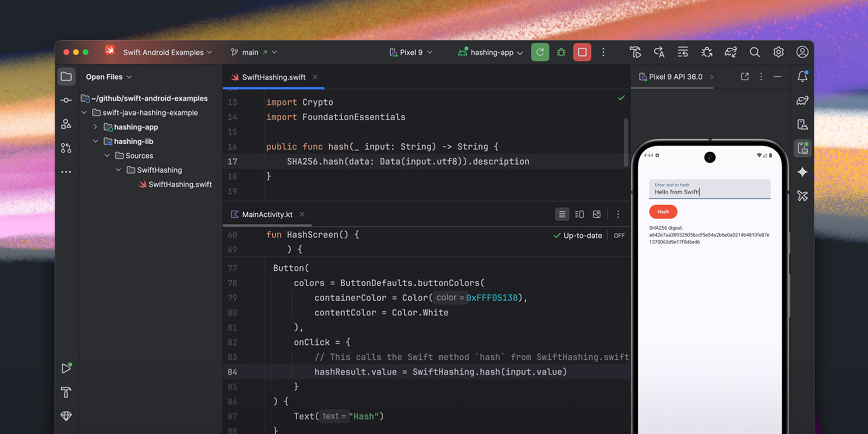Select the SwiftHashing.swift editor tab
868x434 pixels.
[273, 77]
